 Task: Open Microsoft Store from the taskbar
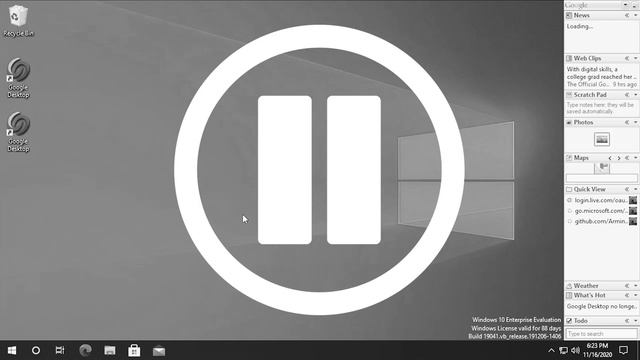[134, 350]
